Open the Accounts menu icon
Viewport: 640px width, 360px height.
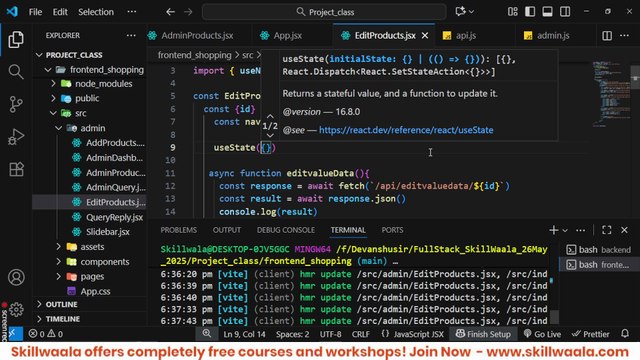16,277
